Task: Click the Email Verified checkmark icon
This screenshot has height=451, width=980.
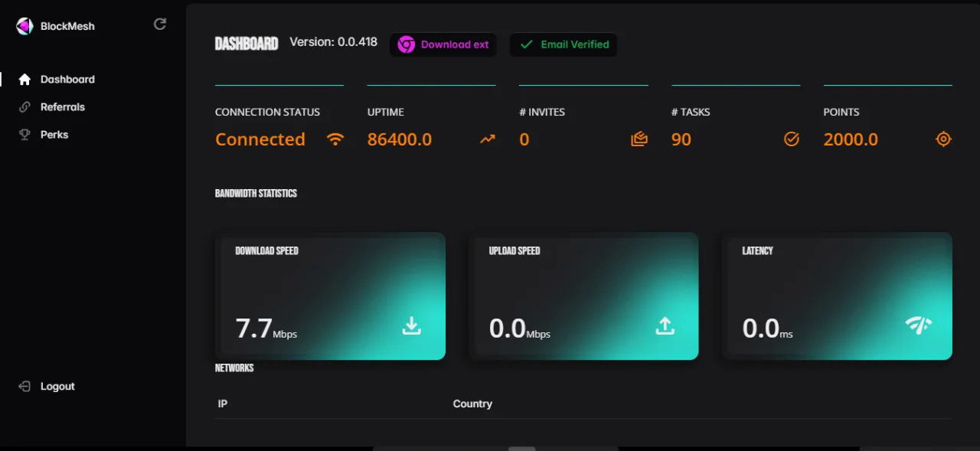Action: [526, 44]
